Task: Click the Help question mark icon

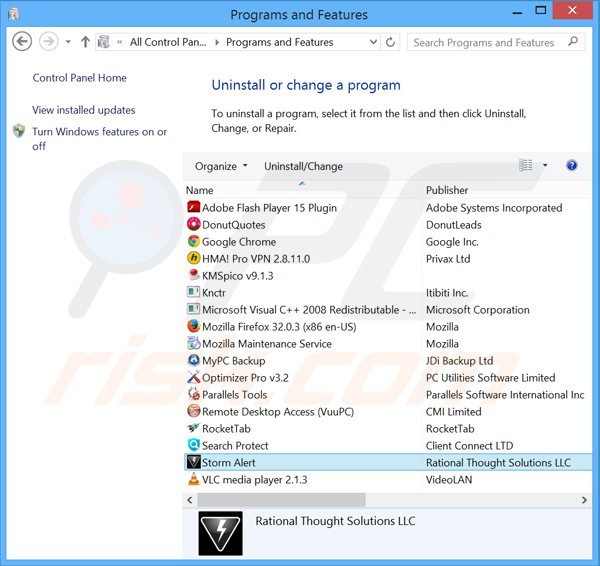Action: (572, 166)
